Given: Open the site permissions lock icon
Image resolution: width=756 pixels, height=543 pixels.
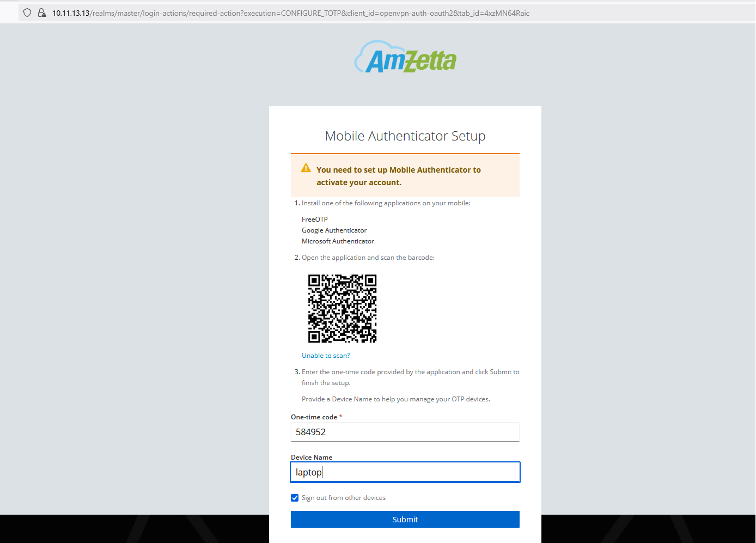Looking at the screenshot, I should pyautogui.click(x=42, y=13).
